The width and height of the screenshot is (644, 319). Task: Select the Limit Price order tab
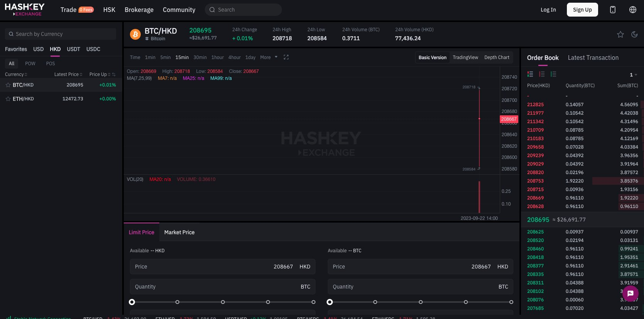142,232
